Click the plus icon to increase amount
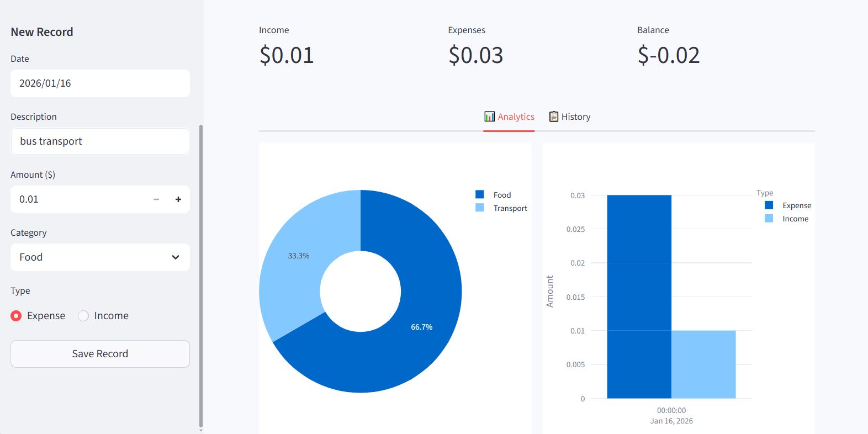The image size is (868, 434). pyautogui.click(x=178, y=199)
